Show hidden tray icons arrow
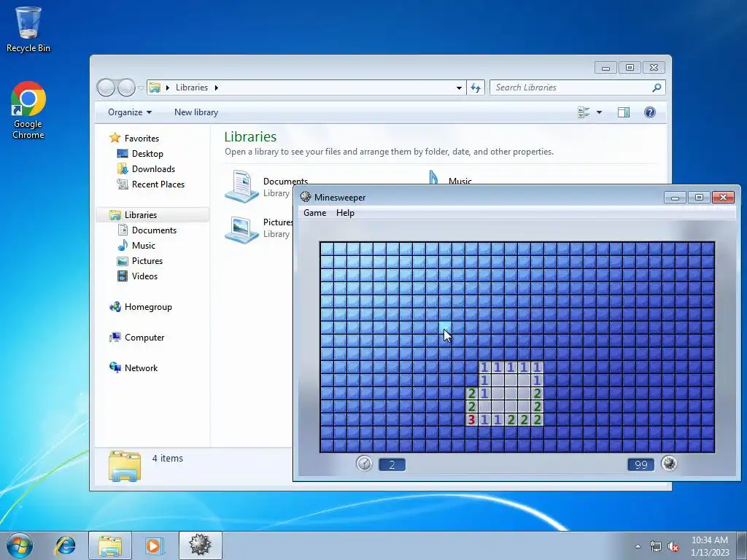This screenshot has width=747, height=560. tap(638, 547)
